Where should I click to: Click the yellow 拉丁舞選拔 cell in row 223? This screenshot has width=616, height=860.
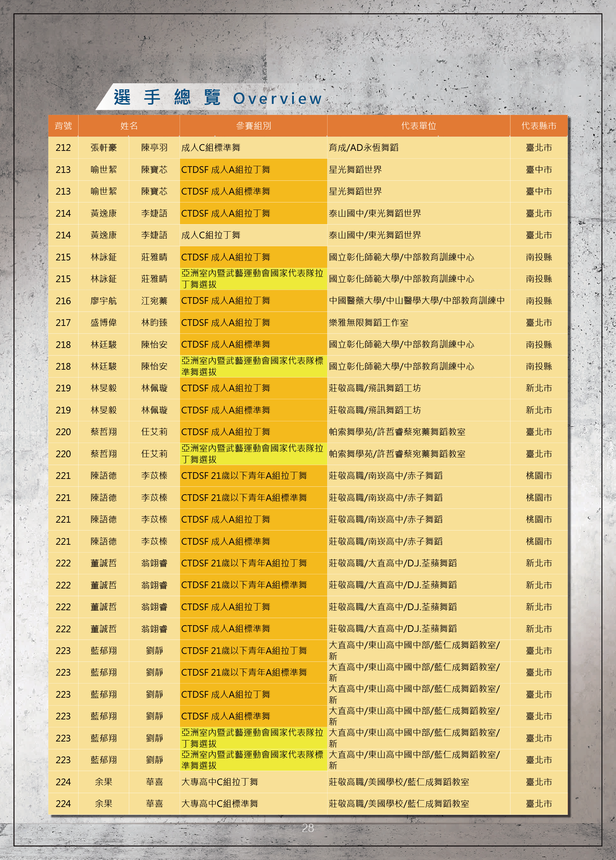pyautogui.click(x=253, y=738)
